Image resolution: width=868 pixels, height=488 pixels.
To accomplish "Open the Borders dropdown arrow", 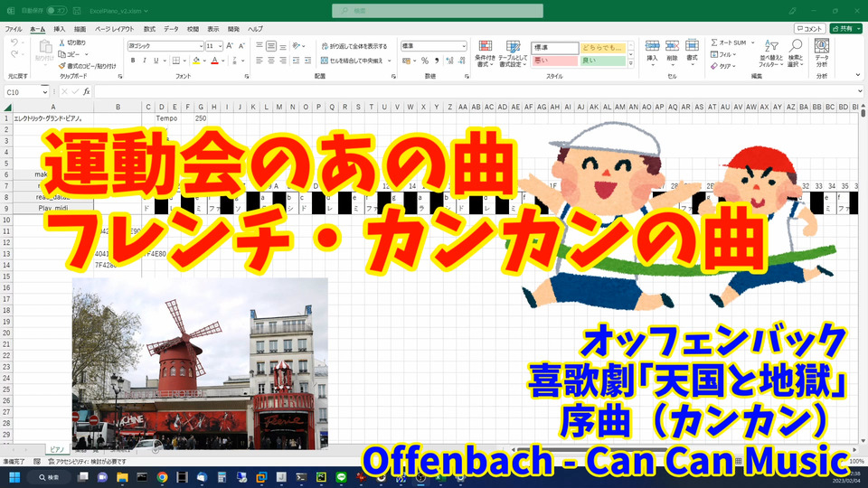I will 184,61.
